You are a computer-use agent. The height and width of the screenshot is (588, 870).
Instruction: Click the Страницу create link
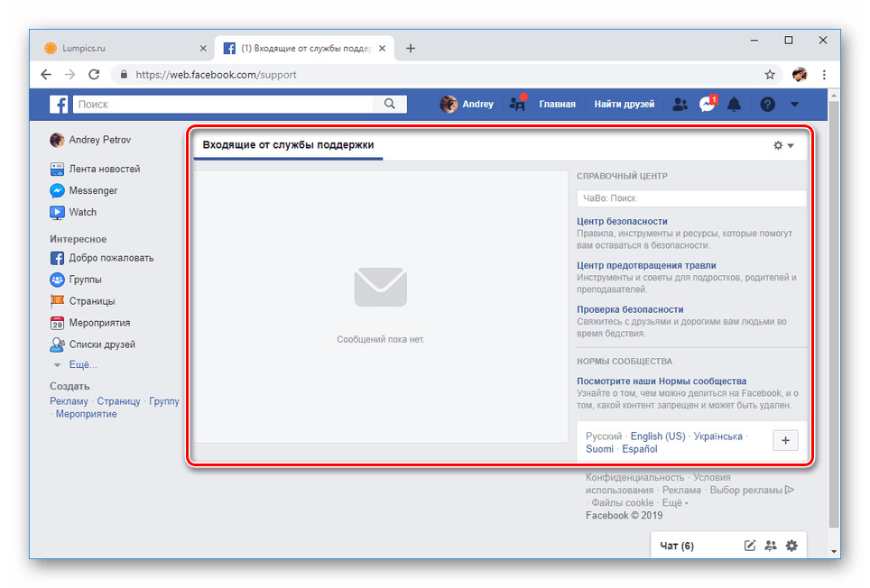119,401
